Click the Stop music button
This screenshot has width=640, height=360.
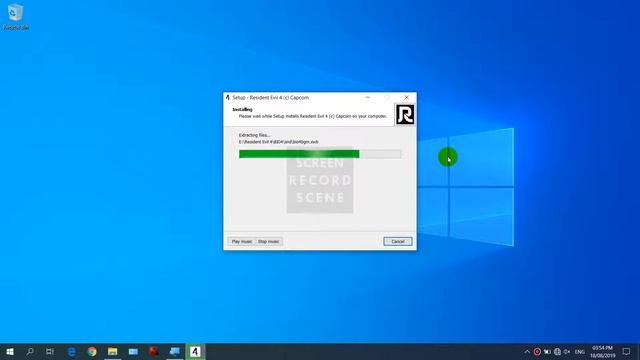[x=269, y=242]
